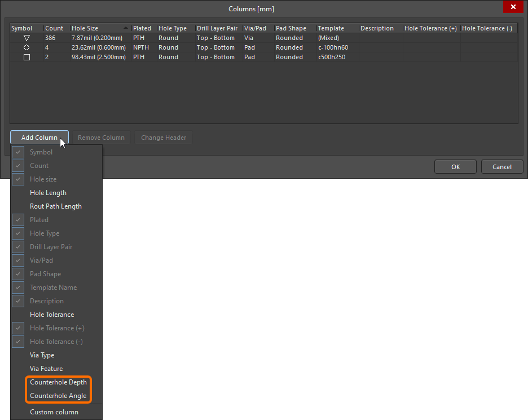Select Hole Length from the menu
This screenshot has width=528, height=420.
pos(48,193)
